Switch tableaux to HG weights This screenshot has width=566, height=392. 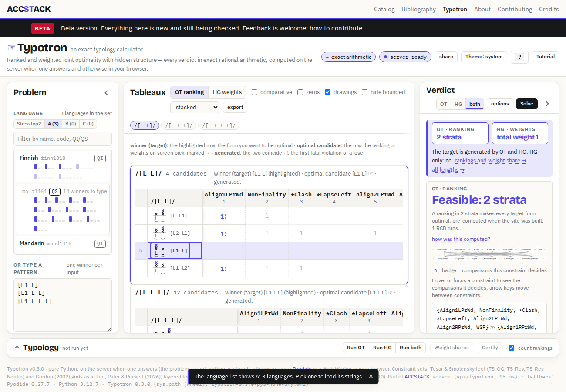point(227,92)
